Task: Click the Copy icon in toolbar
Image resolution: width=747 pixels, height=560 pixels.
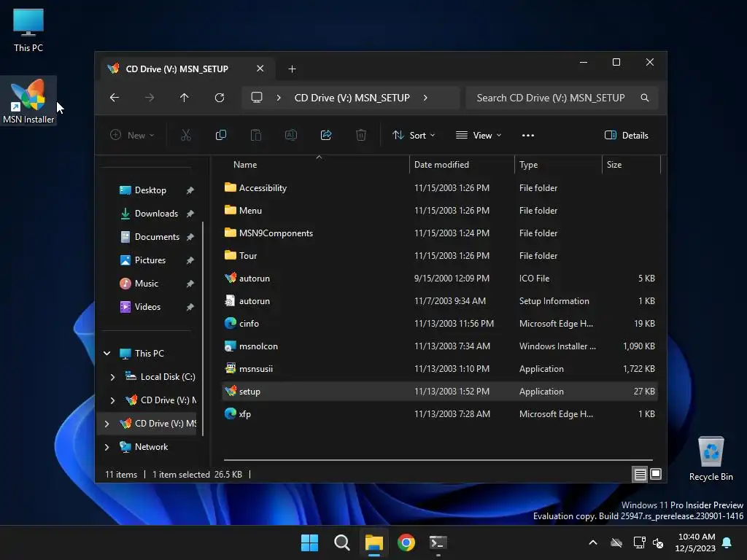Action: pos(220,135)
